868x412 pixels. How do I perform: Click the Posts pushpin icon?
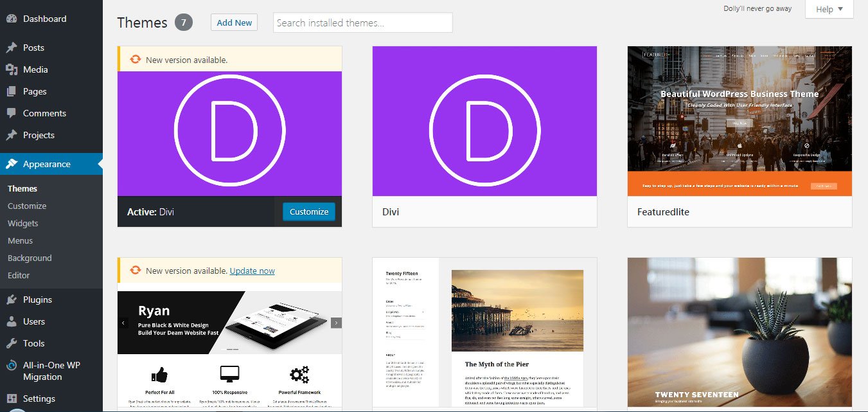pyautogui.click(x=12, y=48)
